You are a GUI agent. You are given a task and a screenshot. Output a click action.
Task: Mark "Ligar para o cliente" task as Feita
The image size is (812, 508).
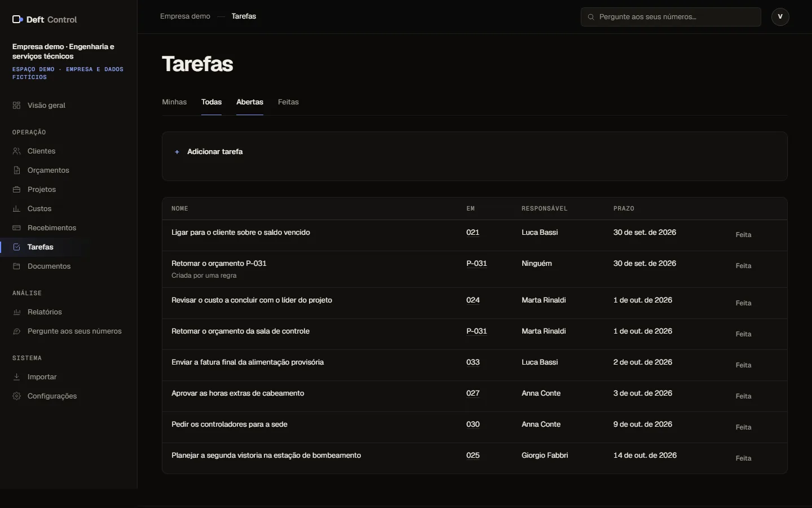point(743,235)
